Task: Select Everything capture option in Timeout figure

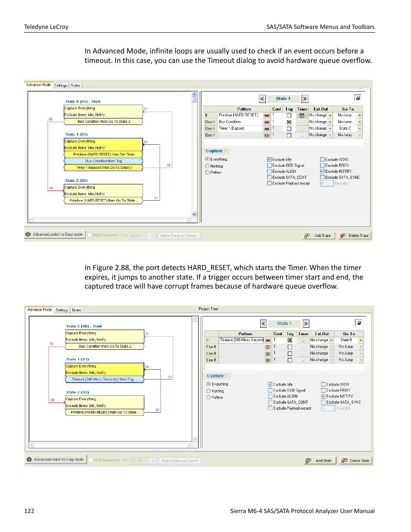Action: point(209,384)
